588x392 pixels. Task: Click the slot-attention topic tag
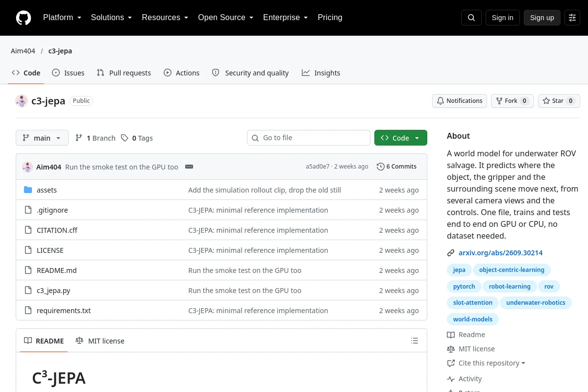coord(473,303)
